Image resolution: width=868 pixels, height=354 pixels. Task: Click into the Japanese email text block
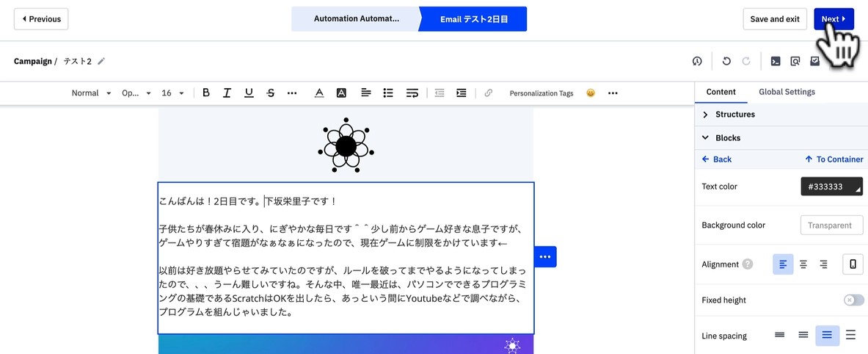tap(346, 259)
